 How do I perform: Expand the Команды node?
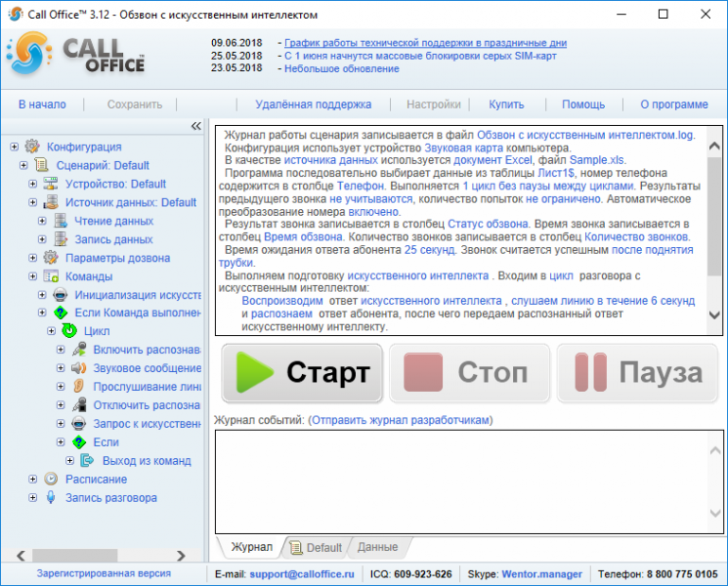[33, 276]
